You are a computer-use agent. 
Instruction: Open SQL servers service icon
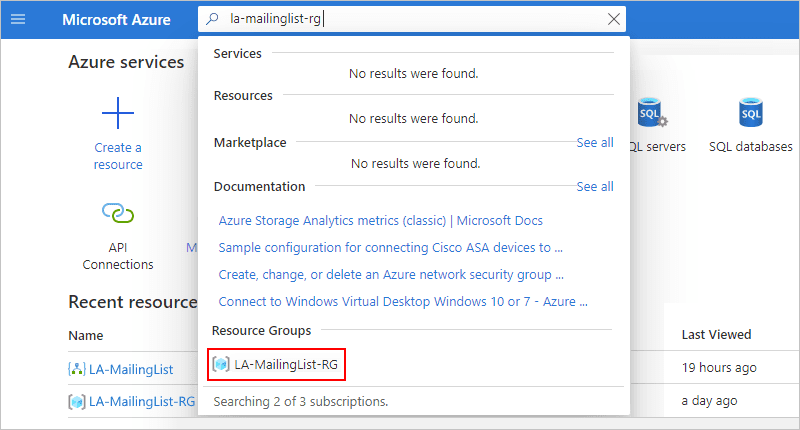653,112
